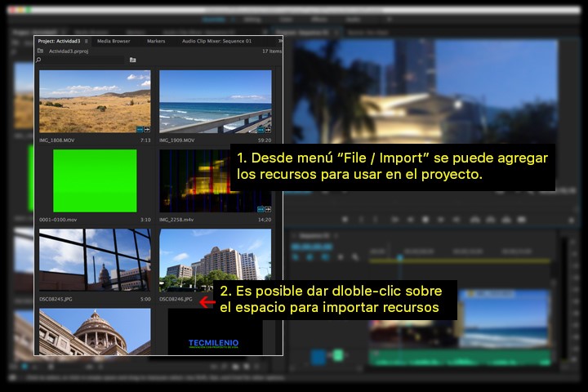This screenshot has width=588, height=392.
Task: Click audio usage badge on IMG_1909.MOV
Action: click(x=268, y=130)
